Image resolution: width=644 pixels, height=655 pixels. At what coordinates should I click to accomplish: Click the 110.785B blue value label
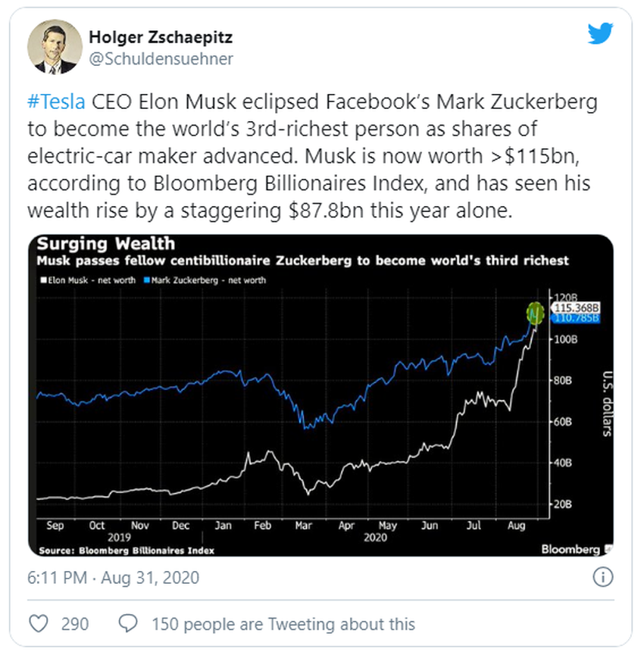tap(577, 318)
